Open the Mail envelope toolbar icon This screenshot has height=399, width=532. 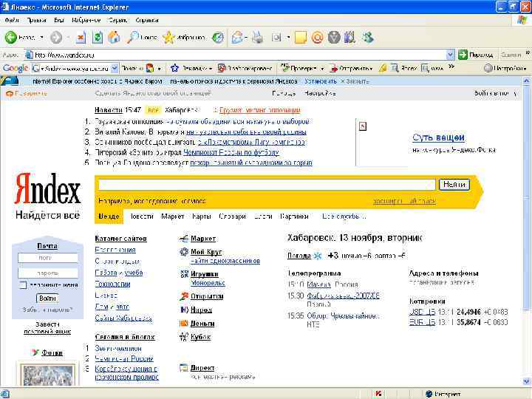[x=237, y=38]
